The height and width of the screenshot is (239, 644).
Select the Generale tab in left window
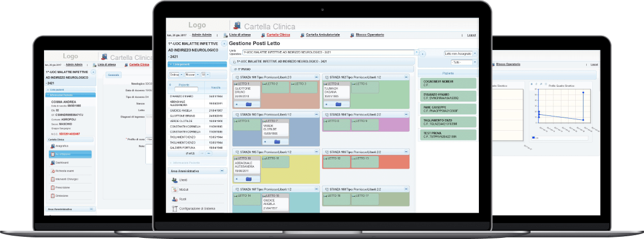[x=113, y=75]
